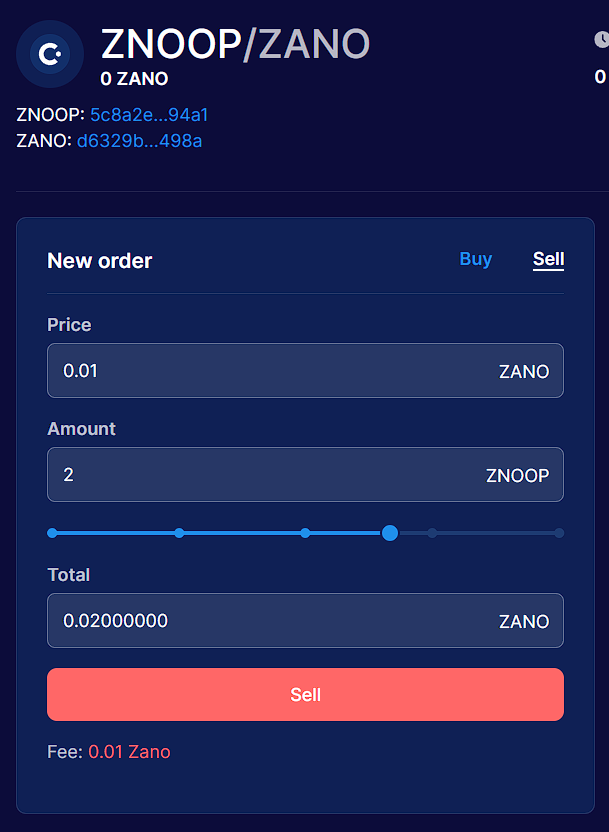The image size is (609, 832).
Task: Click the ZANO label in Price field
Action: tap(523, 370)
